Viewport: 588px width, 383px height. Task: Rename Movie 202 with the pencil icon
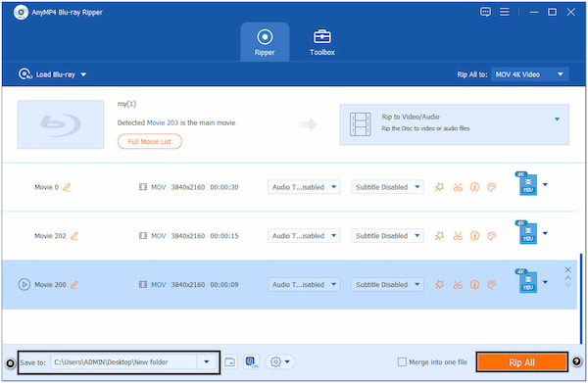74,236
